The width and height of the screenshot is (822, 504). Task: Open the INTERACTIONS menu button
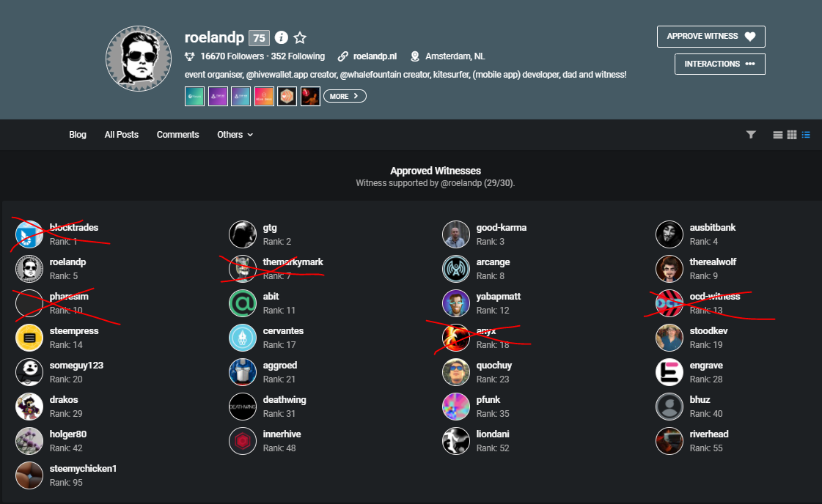pyautogui.click(x=720, y=64)
